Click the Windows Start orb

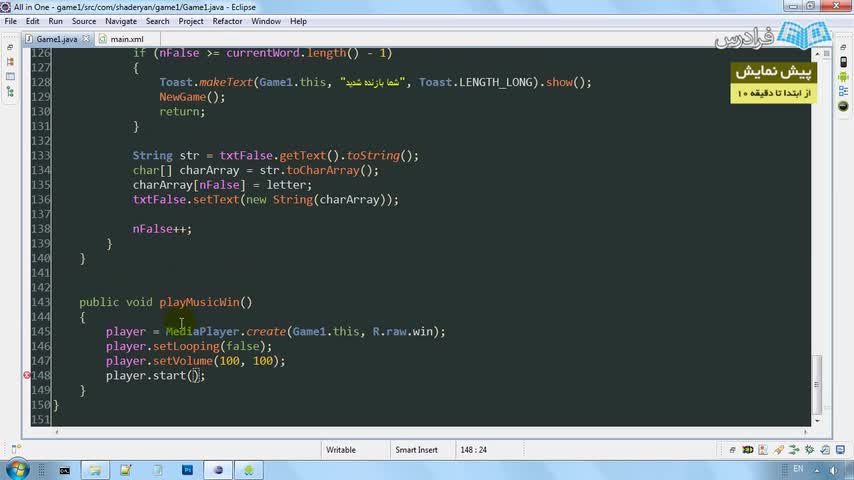tap(17, 470)
